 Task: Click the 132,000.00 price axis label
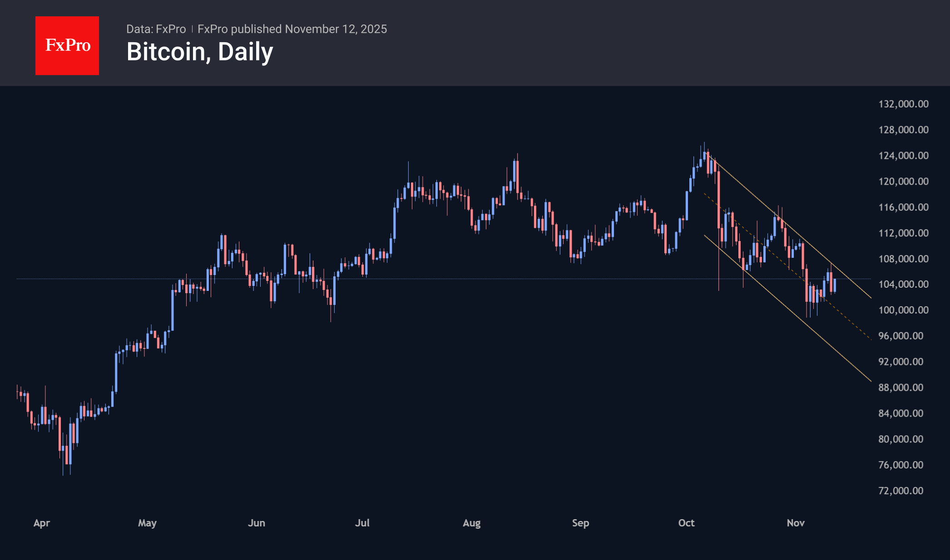pos(903,104)
